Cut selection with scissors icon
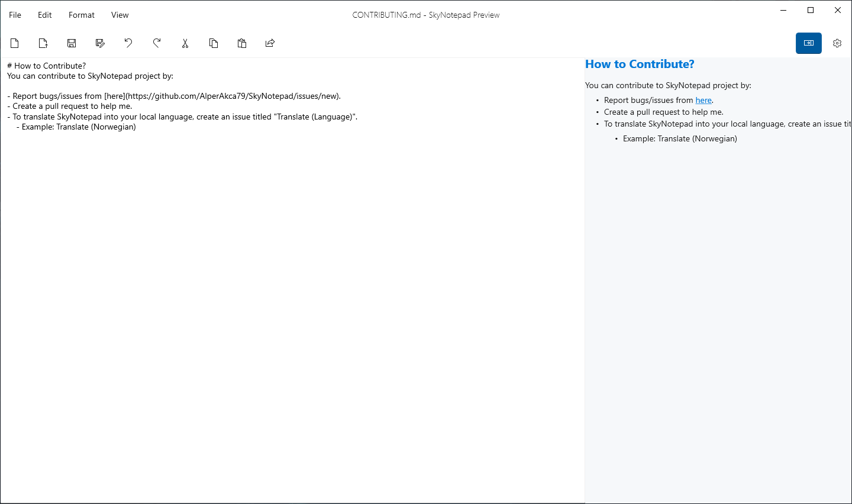852x504 pixels. tap(185, 43)
